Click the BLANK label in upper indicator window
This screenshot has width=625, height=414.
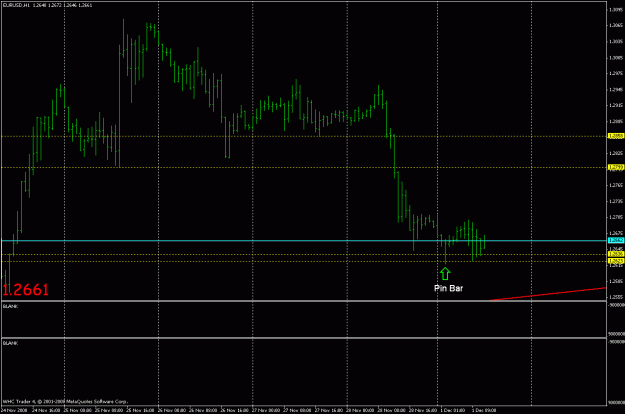pos(10,306)
